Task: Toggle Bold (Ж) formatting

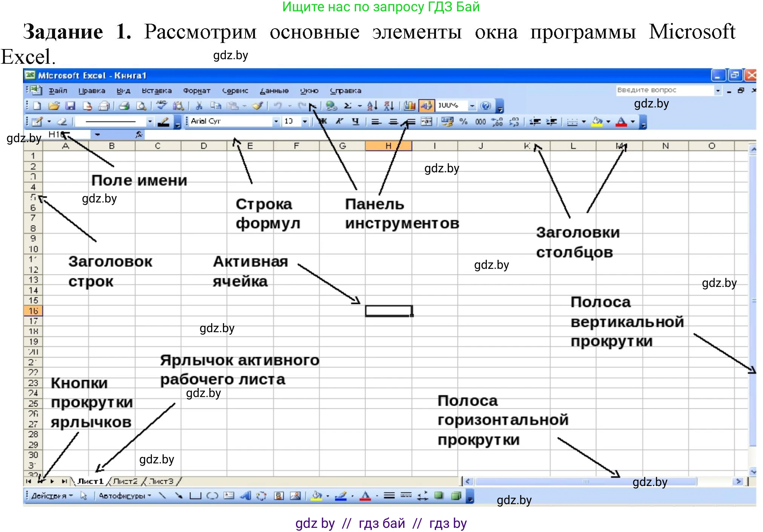Action: 323,121
